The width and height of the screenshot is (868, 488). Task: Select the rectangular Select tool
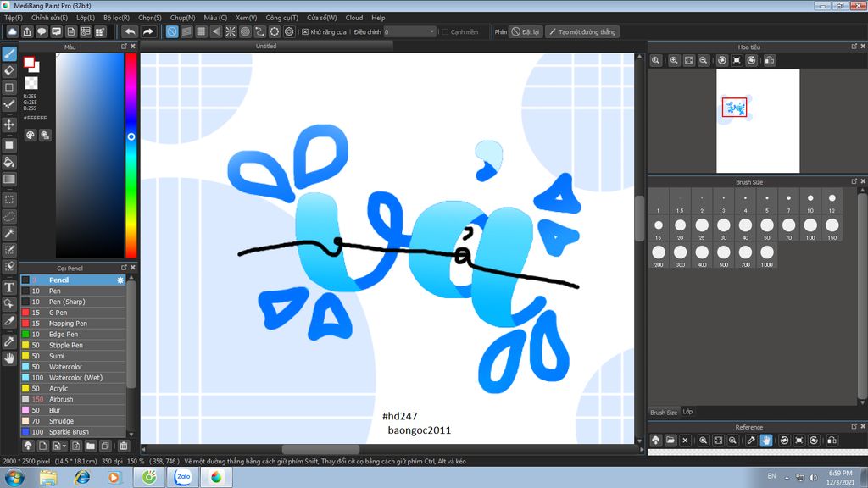9,200
